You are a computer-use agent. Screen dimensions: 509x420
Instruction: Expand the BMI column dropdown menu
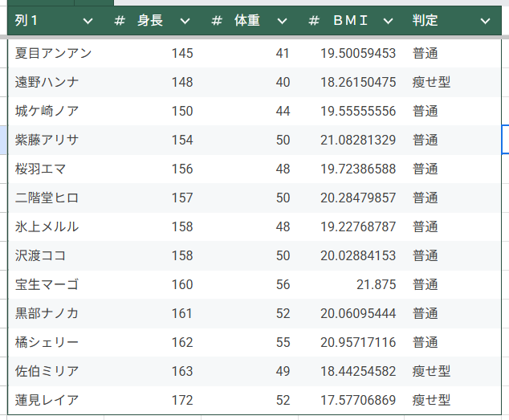tap(388, 21)
